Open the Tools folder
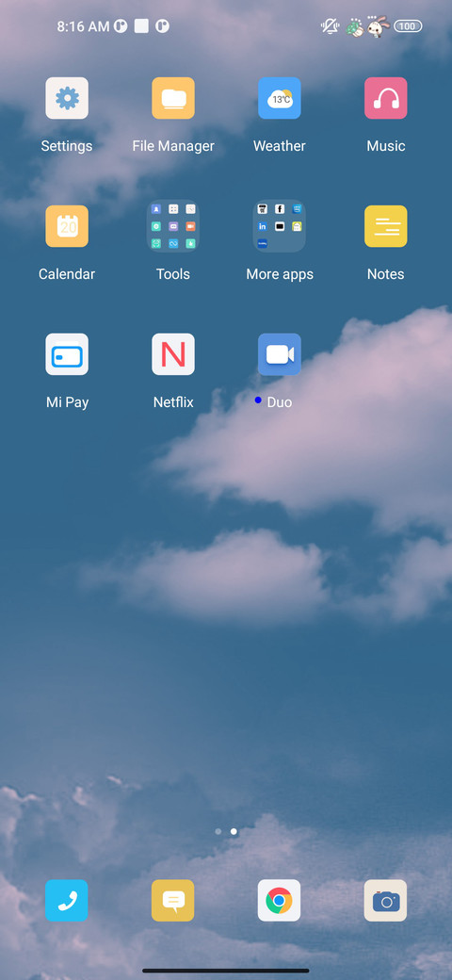This screenshot has width=452, height=980. [x=173, y=226]
